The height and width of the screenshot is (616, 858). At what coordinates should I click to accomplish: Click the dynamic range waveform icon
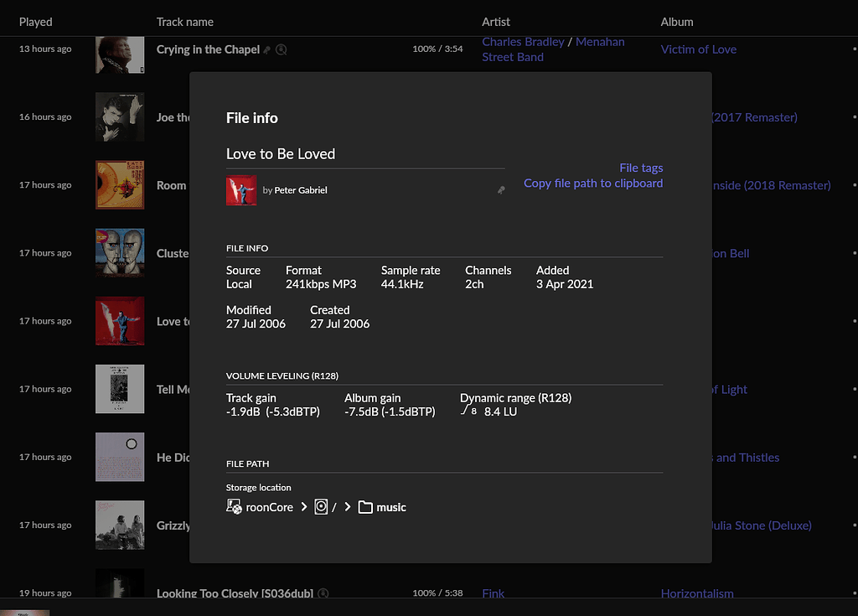pyautogui.click(x=463, y=411)
